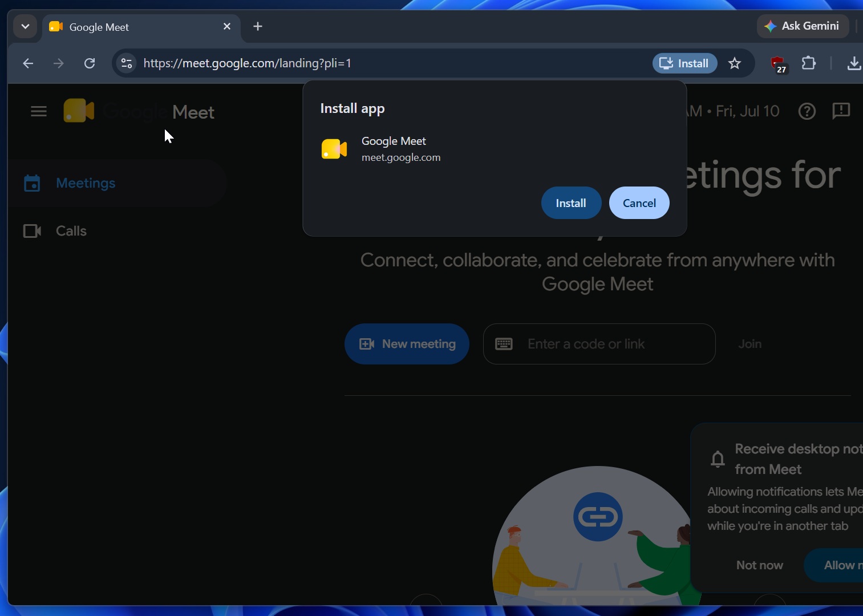Choose Not now for desktop notifications
The height and width of the screenshot is (616, 863).
pos(760,565)
